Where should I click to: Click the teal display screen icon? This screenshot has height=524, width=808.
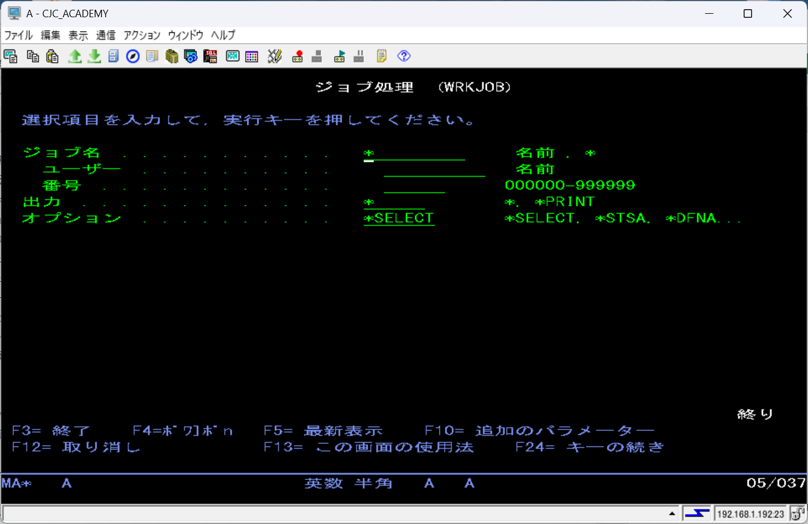[x=232, y=56]
